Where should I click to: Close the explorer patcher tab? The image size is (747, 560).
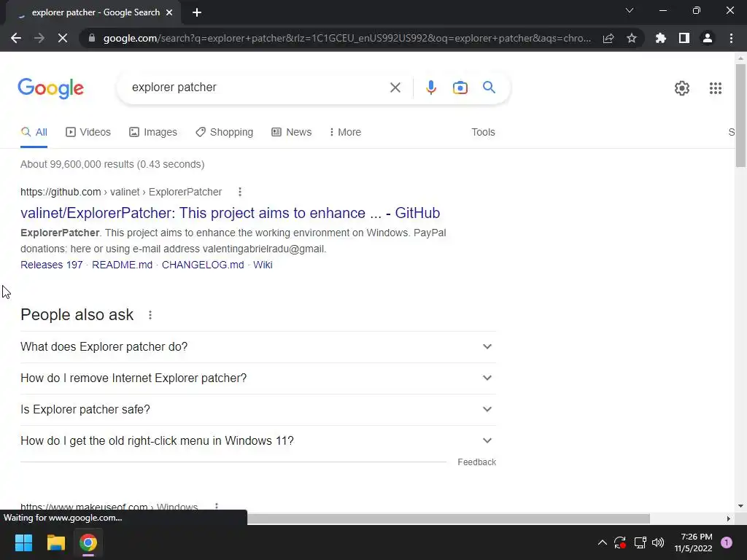169,12
